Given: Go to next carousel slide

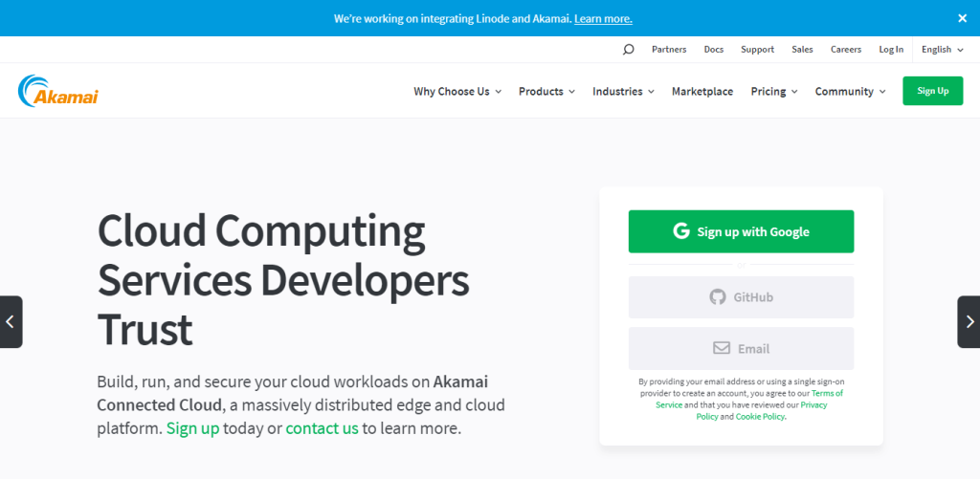Looking at the screenshot, I should [969, 321].
